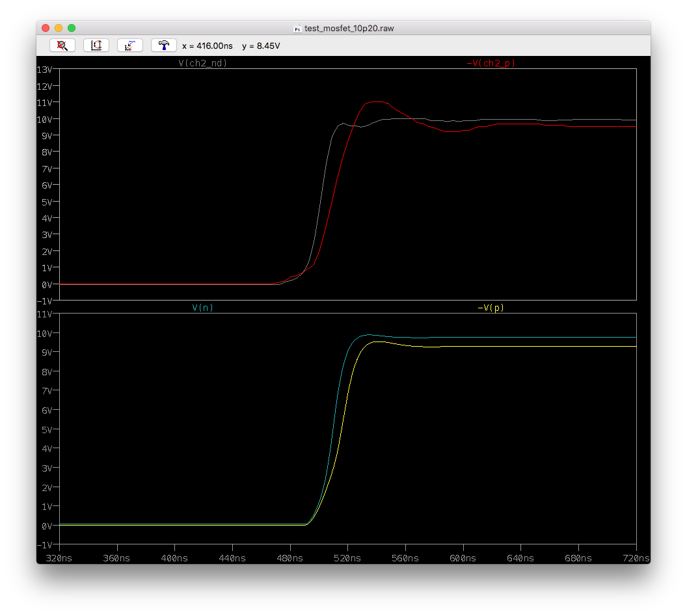Minimize the waveform window with yellow button

pyautogui.click(x=59, y=28)
